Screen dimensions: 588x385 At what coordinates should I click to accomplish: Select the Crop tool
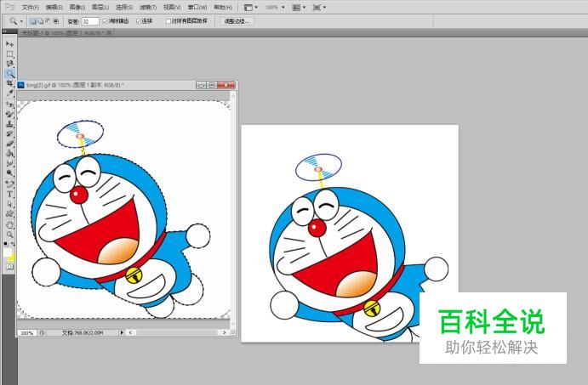point(9,83)
